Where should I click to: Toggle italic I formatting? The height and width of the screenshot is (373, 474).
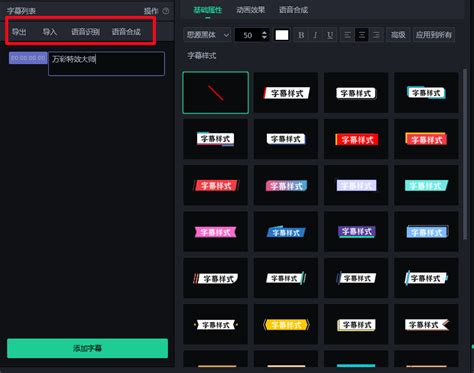click(x=315, y=35)
